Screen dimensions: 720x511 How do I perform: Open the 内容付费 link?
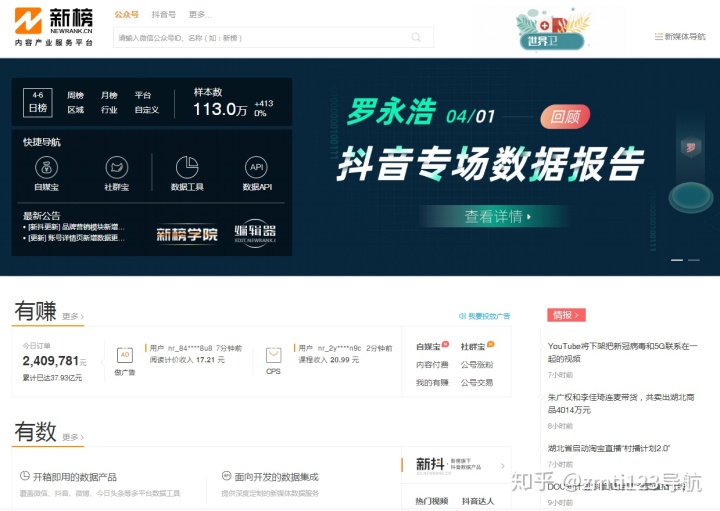(432, 365)
